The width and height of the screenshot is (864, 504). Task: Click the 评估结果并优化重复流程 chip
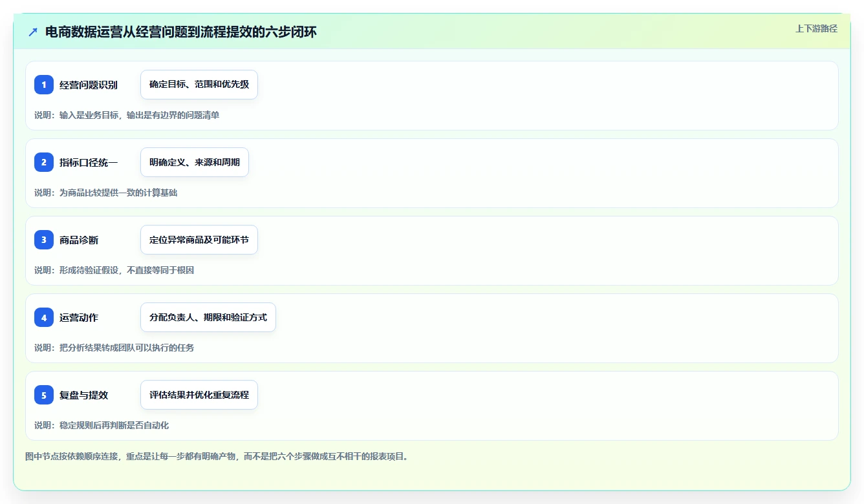[x=199, y=395]
